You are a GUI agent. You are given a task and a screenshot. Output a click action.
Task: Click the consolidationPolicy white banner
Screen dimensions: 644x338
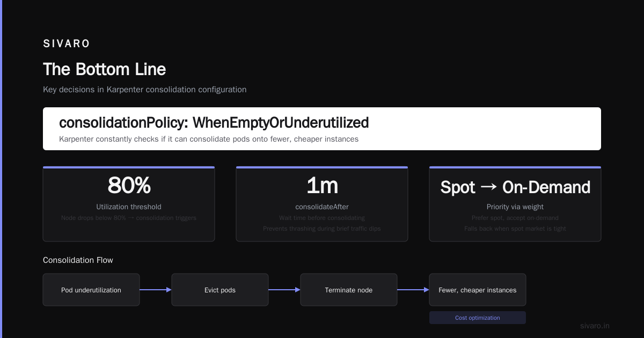[322, 129]
